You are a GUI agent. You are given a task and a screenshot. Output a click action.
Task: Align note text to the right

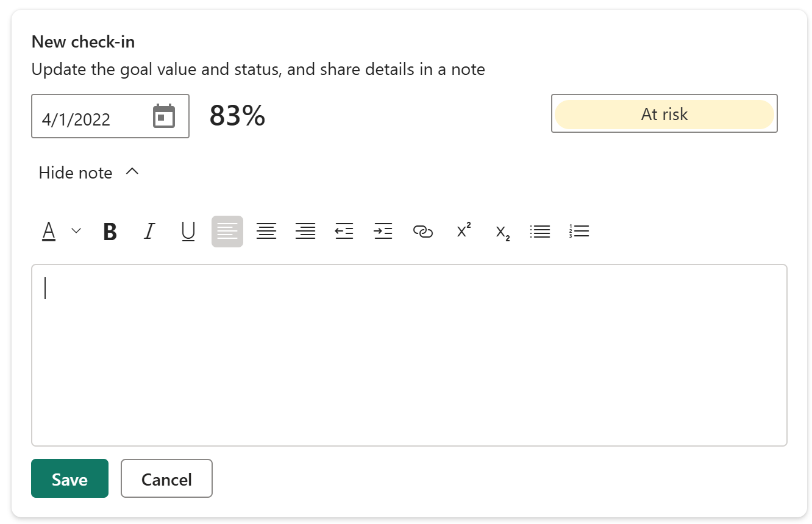[x=305, y=232]
